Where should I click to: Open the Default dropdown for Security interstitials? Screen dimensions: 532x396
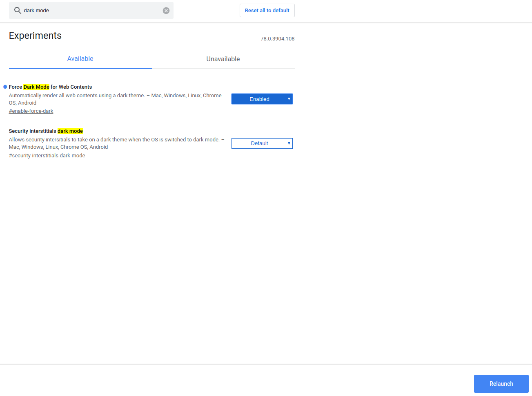click(260, 143)
